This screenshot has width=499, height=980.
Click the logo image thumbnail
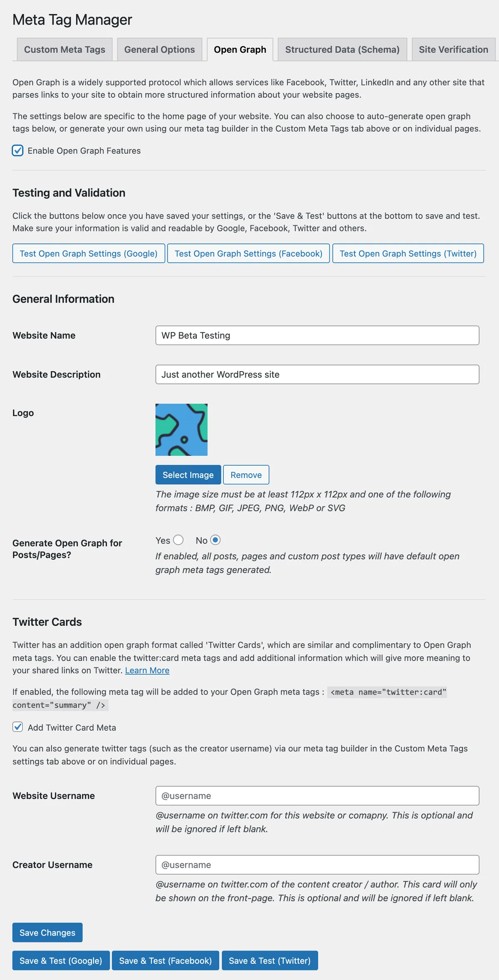[181, 429]
